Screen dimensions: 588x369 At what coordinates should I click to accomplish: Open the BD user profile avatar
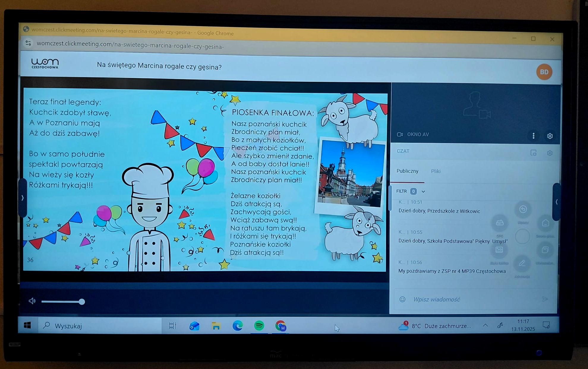pyautogui.click(x=544, y=72)
